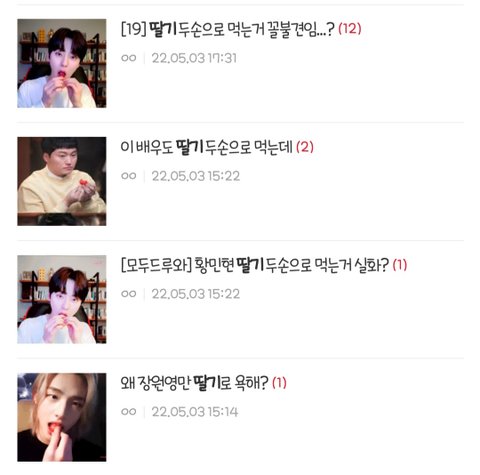The image size is (480, 475).
Task: Click the first post's strawberry-eating thumbnail
Action: pyautogui.click(x=62, y=63)
